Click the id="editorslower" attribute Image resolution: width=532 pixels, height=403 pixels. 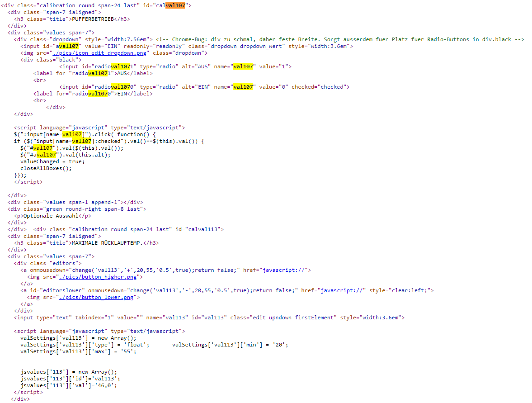tap(62, 291)
